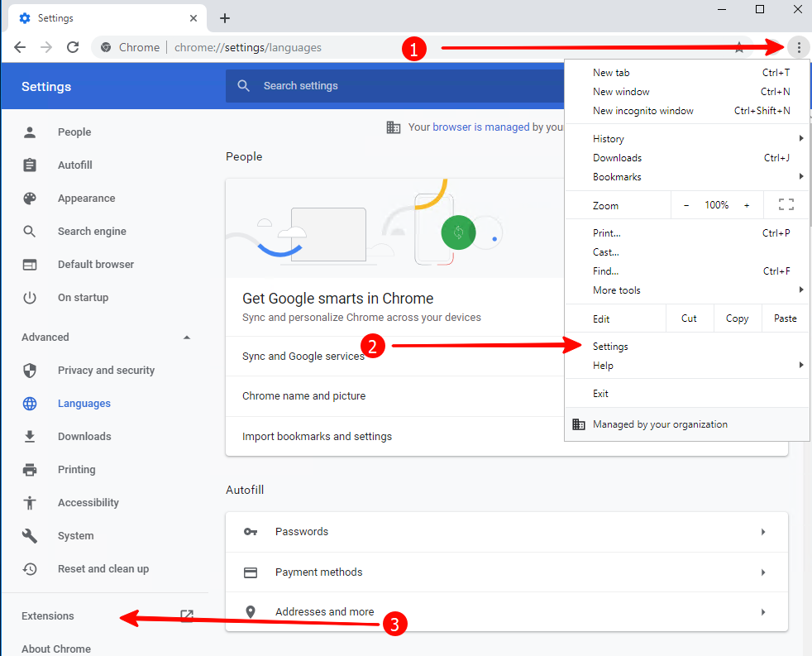Click the Search engine magnifier icon
Image resolution: width=812 pixels, height=656 pixels.
pos(30,231)
